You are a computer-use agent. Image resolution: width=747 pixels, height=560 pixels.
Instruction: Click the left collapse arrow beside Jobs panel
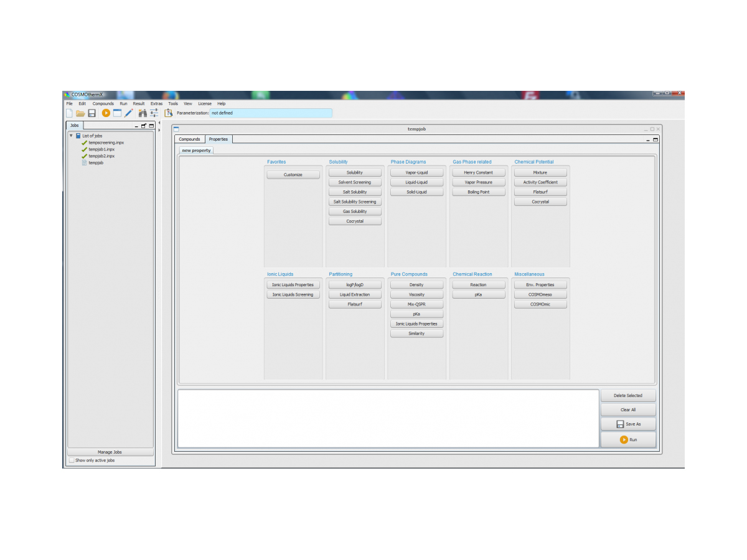pyautogui.click(x=159, y=123)
